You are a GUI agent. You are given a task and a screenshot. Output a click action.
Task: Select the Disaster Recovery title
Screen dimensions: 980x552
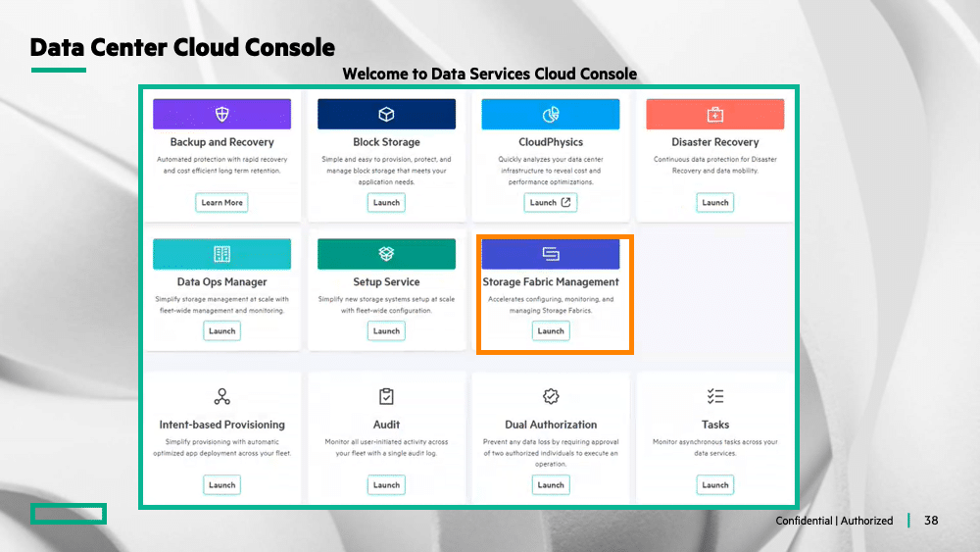pyautogui.click(x=715, y=142)
